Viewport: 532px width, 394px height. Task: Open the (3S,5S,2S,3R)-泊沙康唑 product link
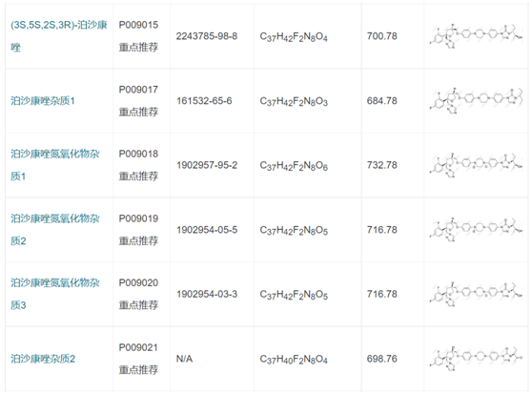point(59,36)
